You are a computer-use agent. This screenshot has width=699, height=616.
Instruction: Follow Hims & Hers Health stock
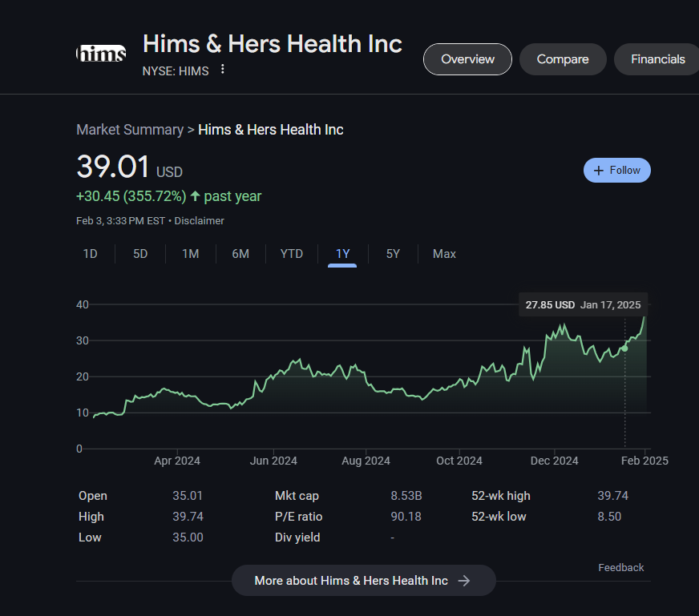pyautogui.click(x=617, y=170)
